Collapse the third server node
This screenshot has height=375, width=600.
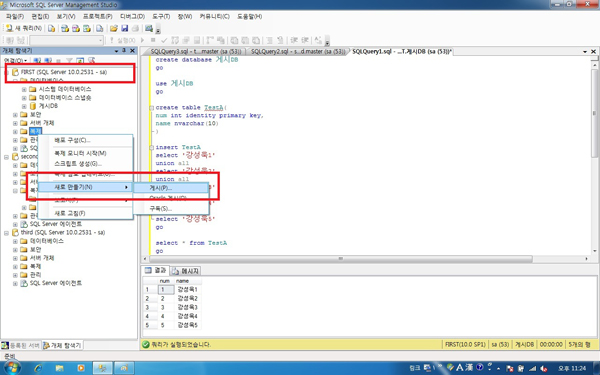pos(6,233)
